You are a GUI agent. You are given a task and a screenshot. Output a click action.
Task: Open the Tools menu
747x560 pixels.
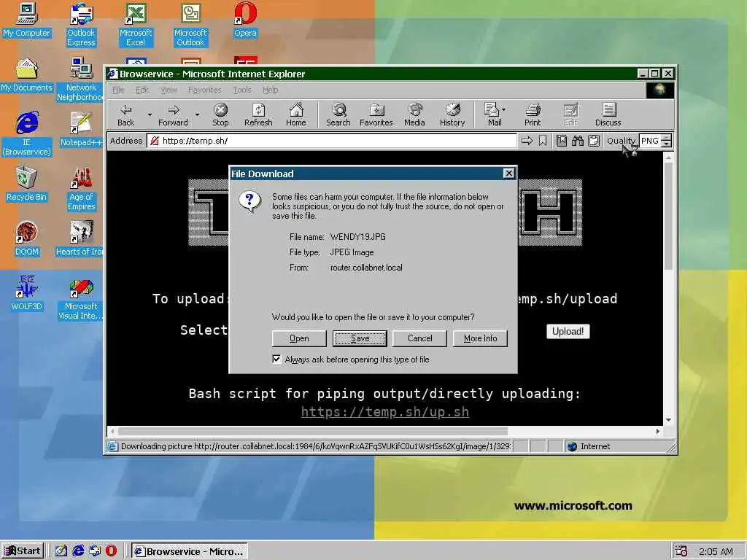pyautogui.click(x=242, y=90)
